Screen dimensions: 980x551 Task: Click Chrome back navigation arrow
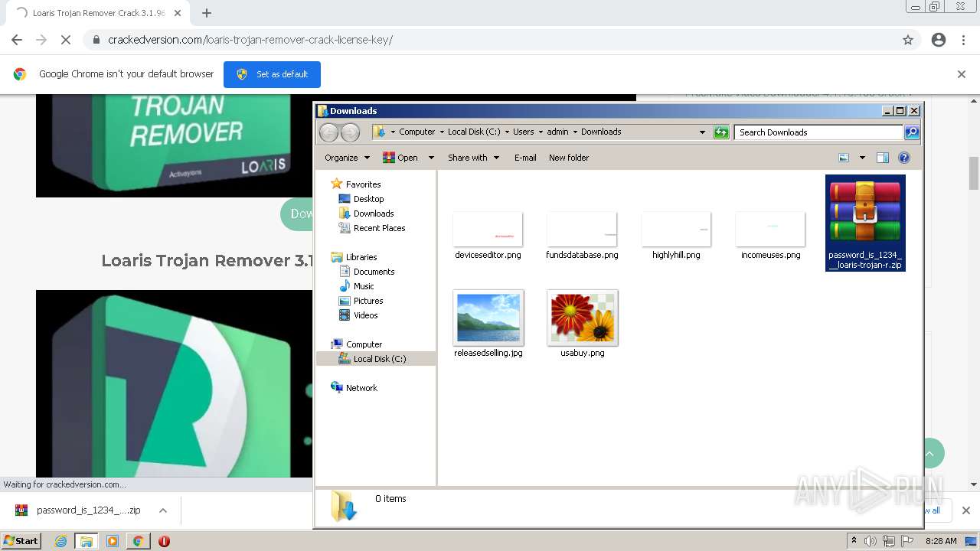pos(17,40)
